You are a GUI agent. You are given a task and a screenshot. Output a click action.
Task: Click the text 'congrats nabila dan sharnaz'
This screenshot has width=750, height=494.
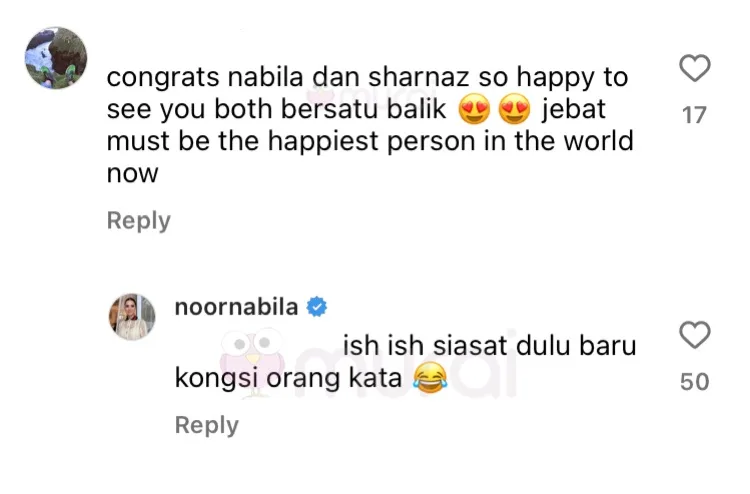pos(288,77)
